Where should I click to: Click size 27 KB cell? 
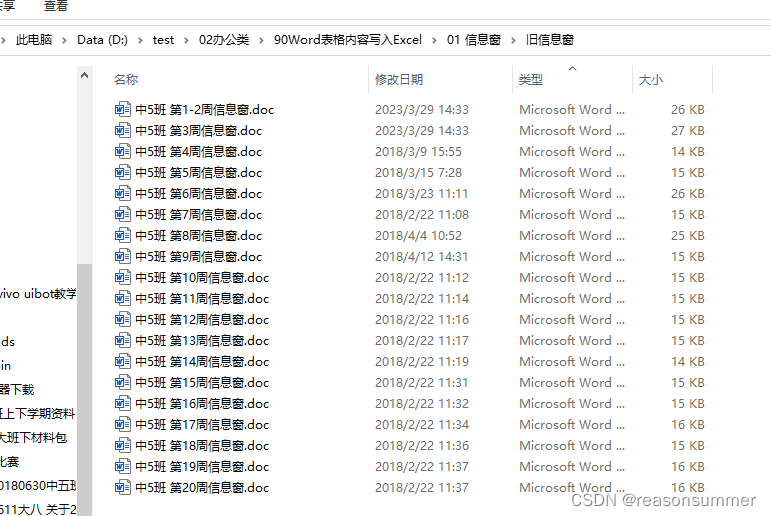coord(688,130)
